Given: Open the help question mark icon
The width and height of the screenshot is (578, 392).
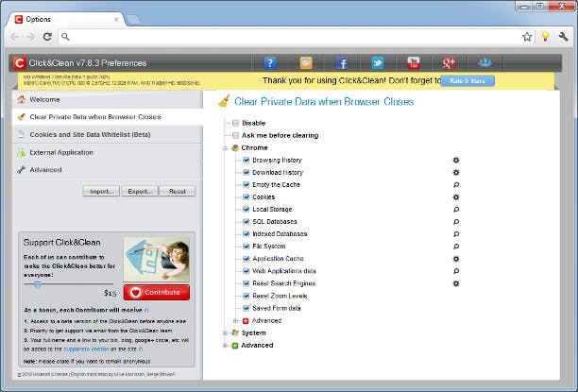Looking at the screenshot, I should (270, 63).
